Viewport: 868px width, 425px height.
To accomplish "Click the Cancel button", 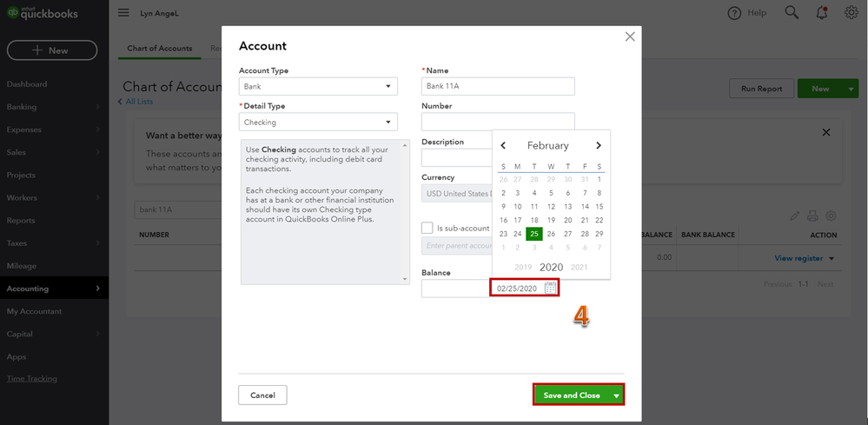I will [x=263, y=395].
